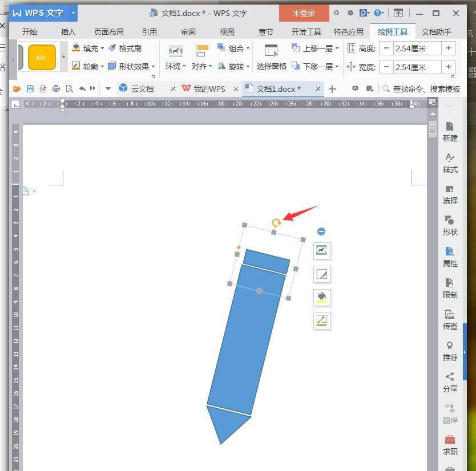Switch to the 开发工具 ribbon tab
Image resolution: width=476 pixels, height=471 pixels.
coord(306,32)
